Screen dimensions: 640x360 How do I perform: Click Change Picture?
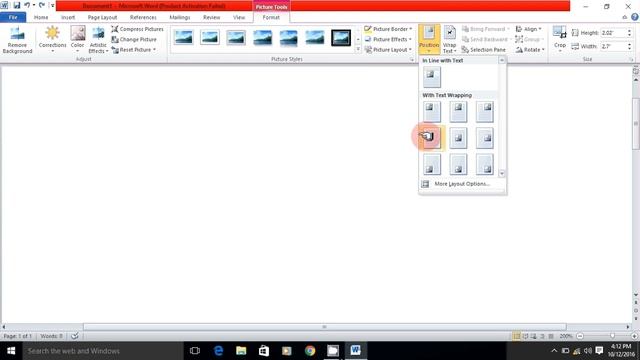(x=134, y=39)
